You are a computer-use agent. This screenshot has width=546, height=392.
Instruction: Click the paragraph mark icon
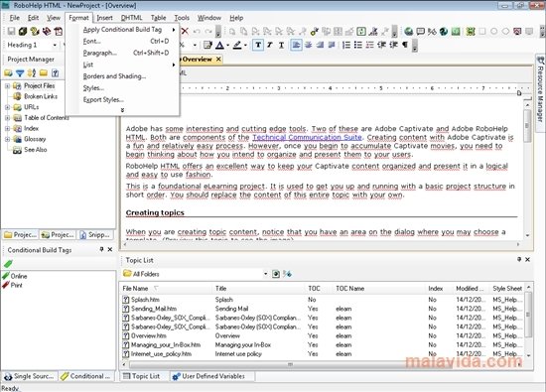pyautogui.click(x=405, y=45)
